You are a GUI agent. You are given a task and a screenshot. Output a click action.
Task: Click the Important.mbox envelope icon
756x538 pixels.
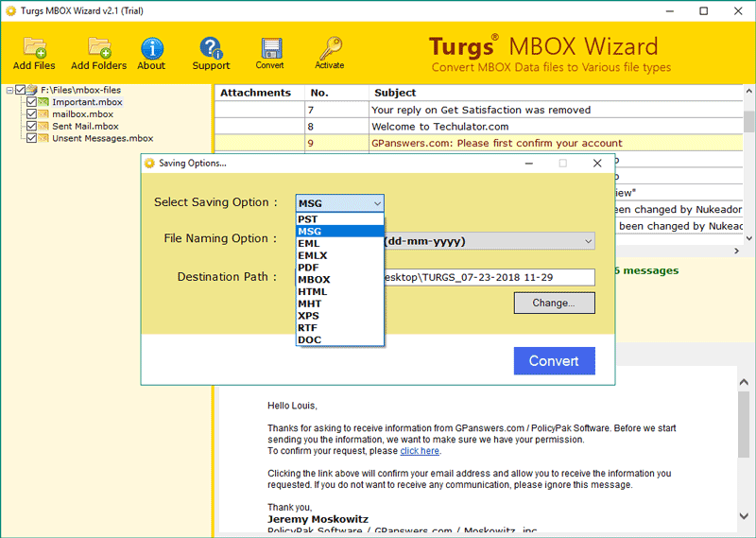click(x=43, y=102)
